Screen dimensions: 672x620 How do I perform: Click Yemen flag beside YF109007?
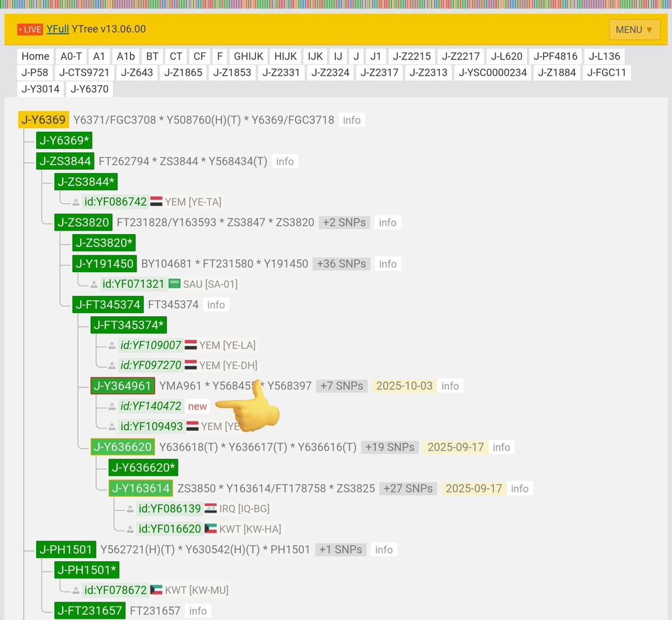tap(191, 345)
